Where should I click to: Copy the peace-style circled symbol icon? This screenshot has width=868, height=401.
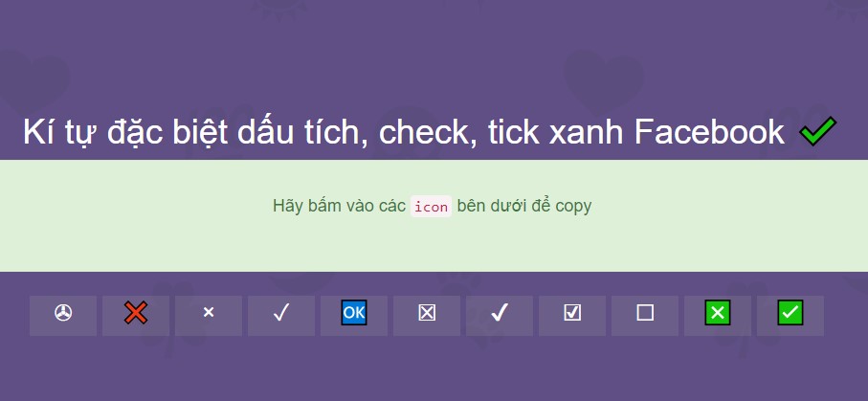pyautogui.click(x=63, y=313)
